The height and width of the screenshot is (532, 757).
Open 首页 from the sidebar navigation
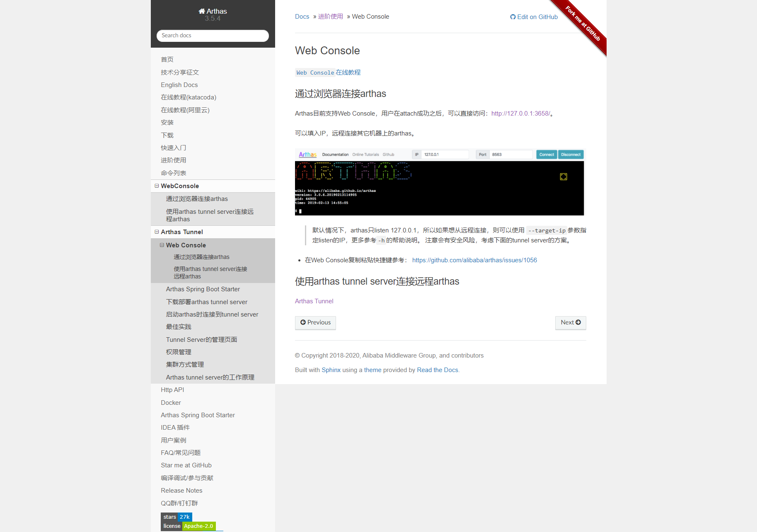tap(167, 59)
